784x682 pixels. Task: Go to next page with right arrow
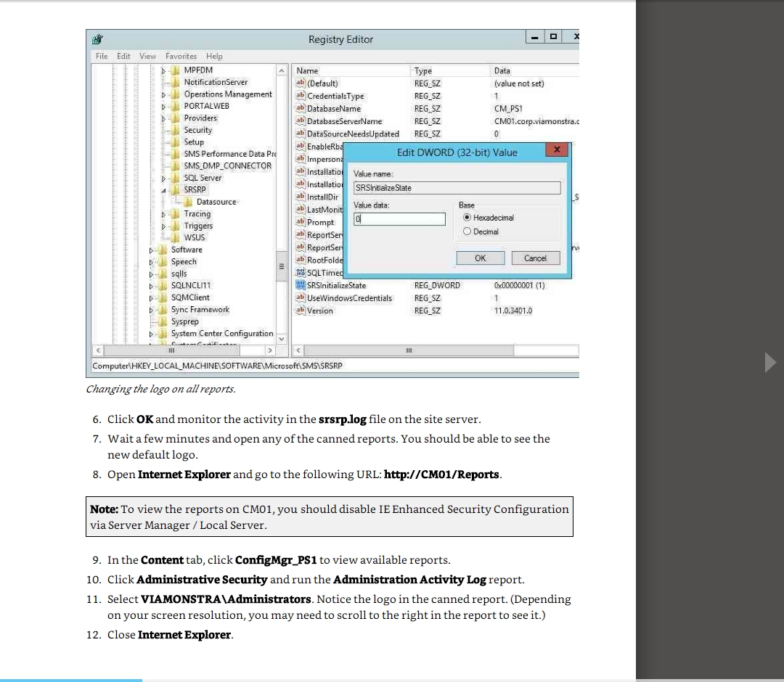point(770,362)
